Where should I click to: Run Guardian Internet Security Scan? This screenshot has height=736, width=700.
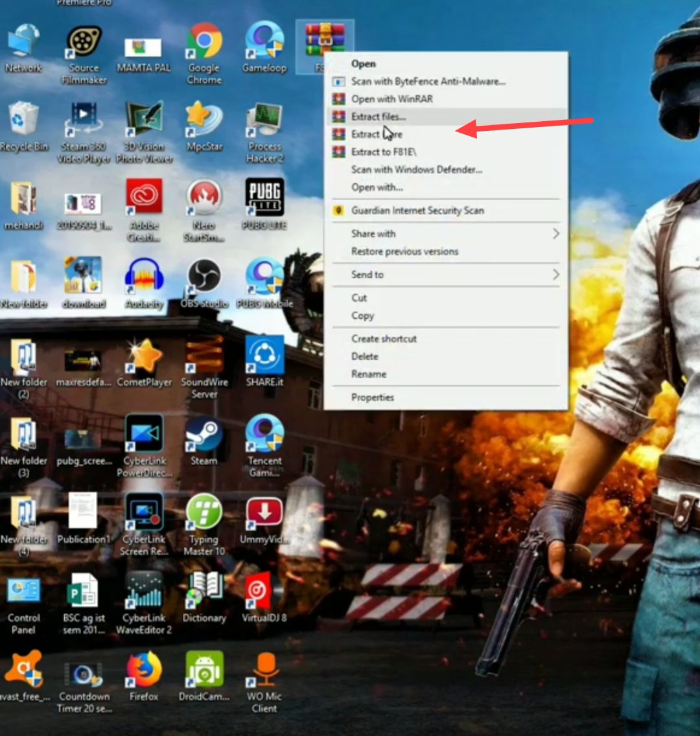445,211
